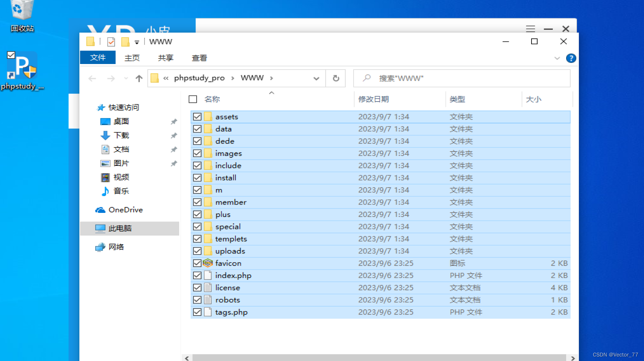This screenshot has height=361, width=644.
Task: Sort by 大小 column header
Action: [533, 99]
